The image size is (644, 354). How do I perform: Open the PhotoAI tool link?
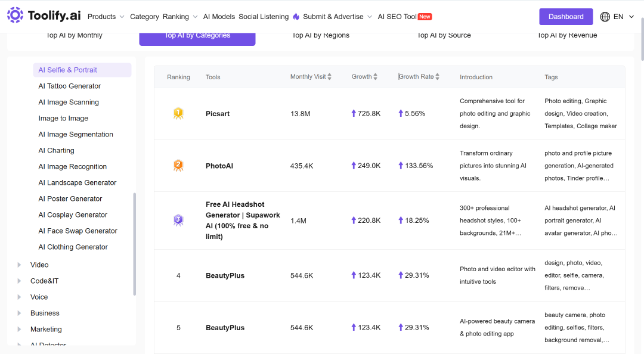[x=219, y=166]
